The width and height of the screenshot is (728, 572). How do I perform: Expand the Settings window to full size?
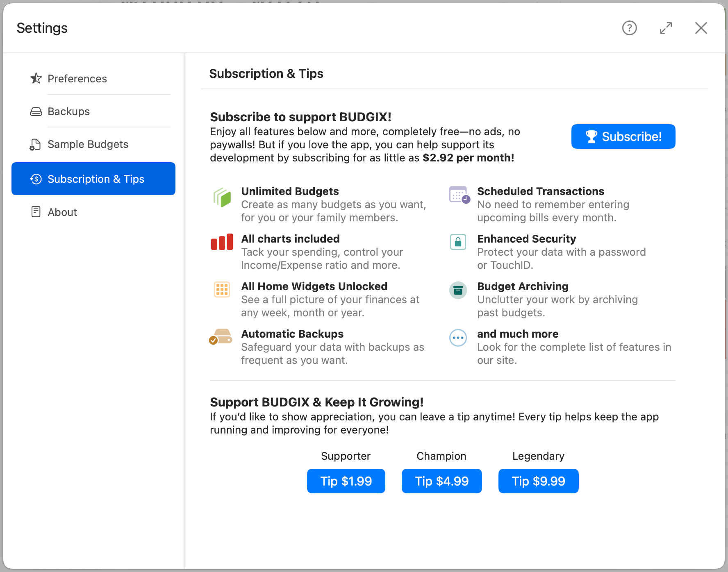pos(666,28)
